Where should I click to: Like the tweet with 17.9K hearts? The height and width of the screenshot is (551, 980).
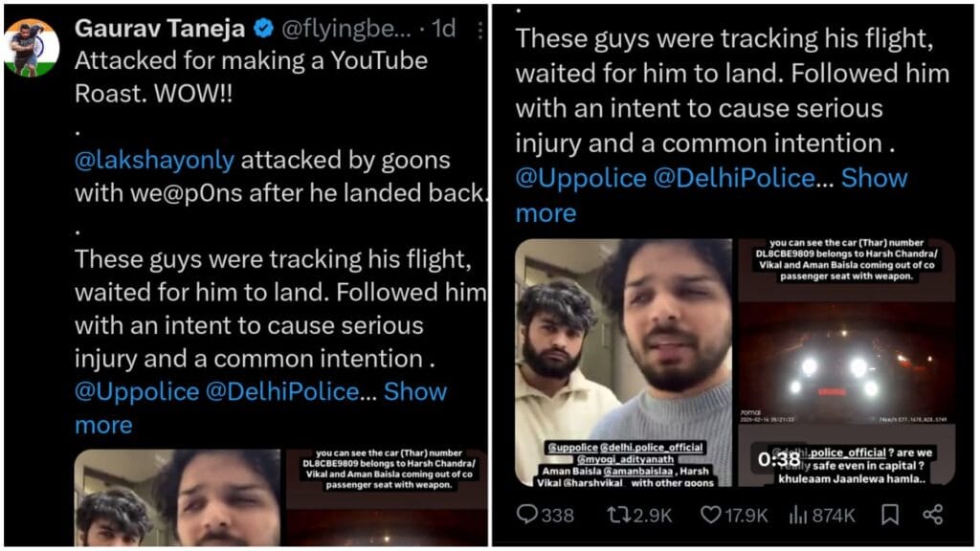point(734,515)
